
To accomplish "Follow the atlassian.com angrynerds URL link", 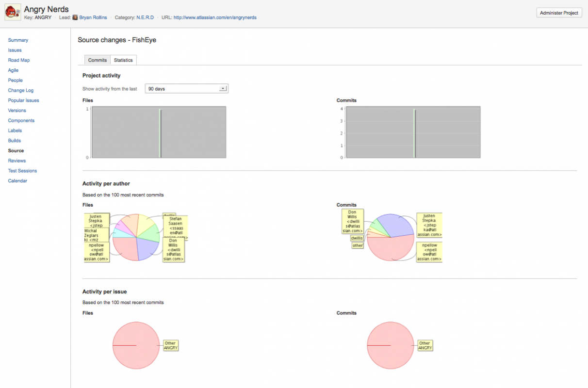I will [x=215, y=17].
